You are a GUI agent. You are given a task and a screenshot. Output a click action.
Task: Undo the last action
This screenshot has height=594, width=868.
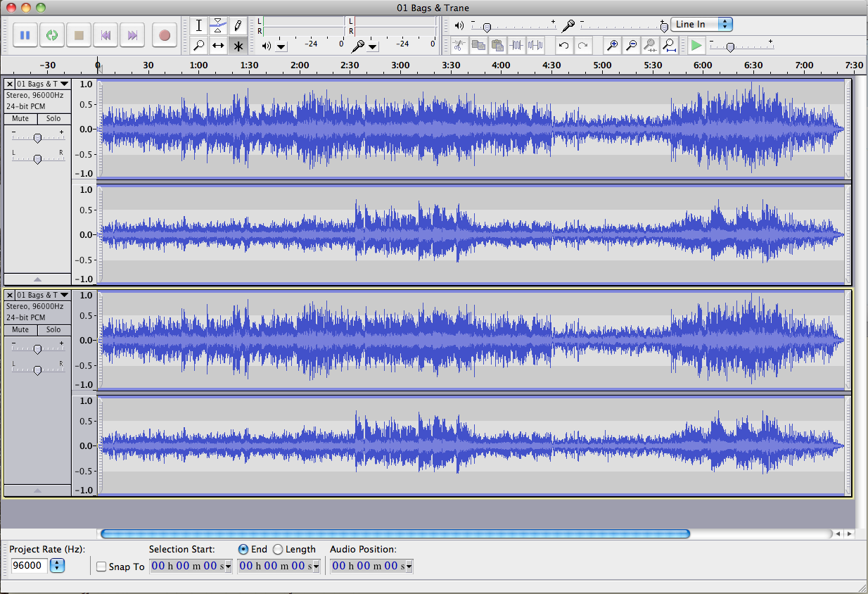(x=563, y=46)
